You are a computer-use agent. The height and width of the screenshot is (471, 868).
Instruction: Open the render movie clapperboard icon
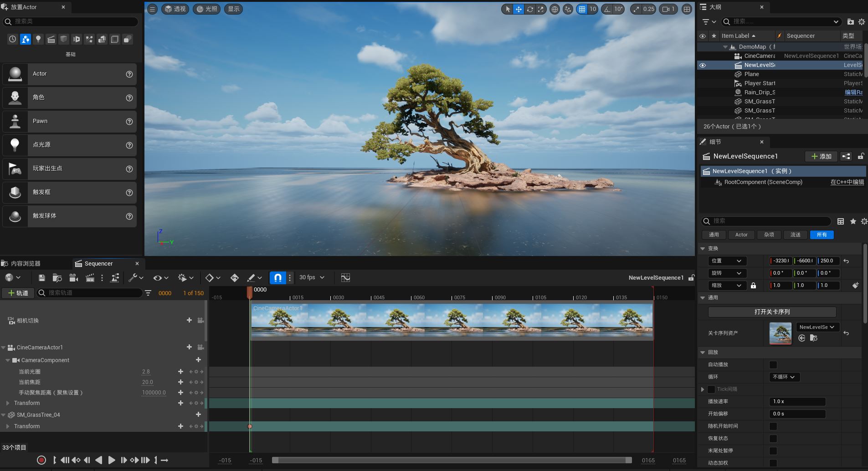click(90, 278)
